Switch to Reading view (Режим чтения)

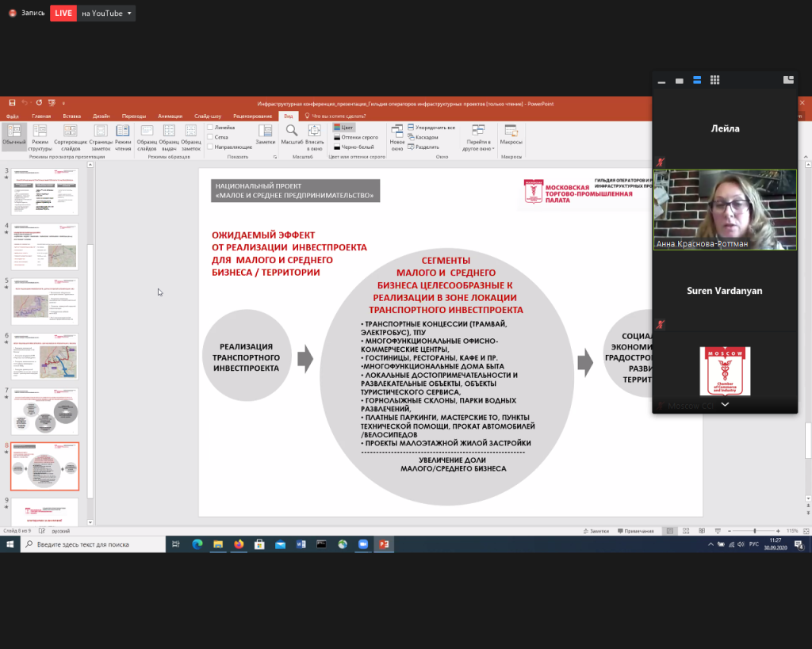tap(123, 136)
